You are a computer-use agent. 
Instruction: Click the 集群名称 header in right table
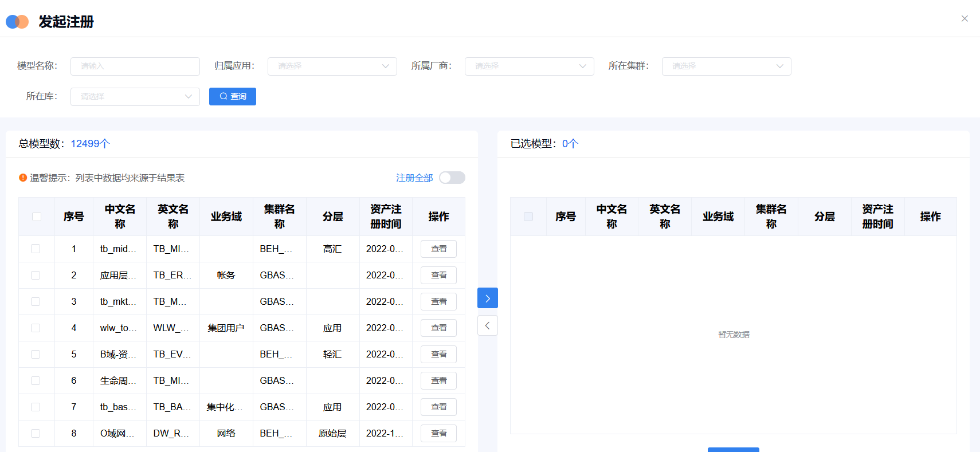click(771, 217)
